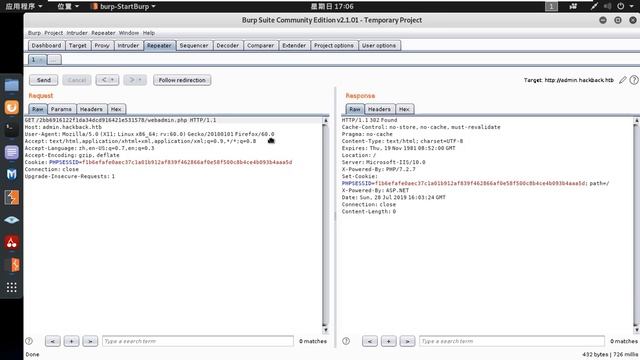Screen dimensions: 640x360
Task: Switch to the Target tab
Action: 78,45
